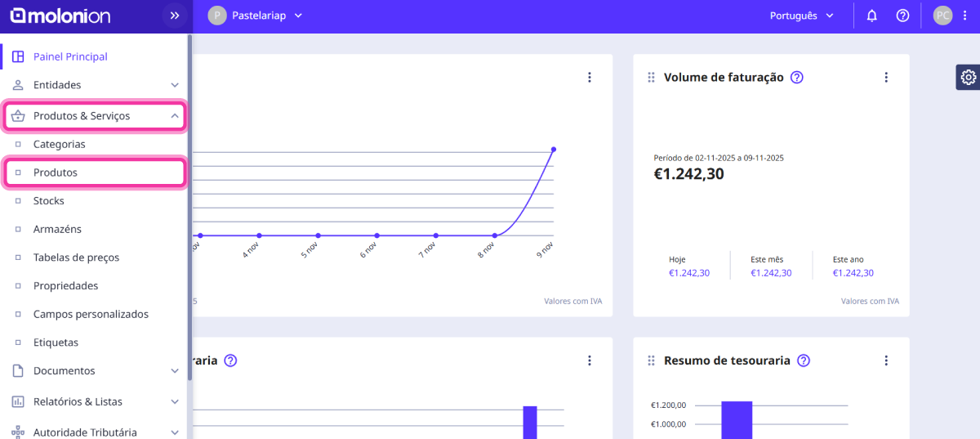The height and width of the screenshot is (439, 980).
Task: Open the help question mark icon in top bar
Action: click(x=902, y=16)
